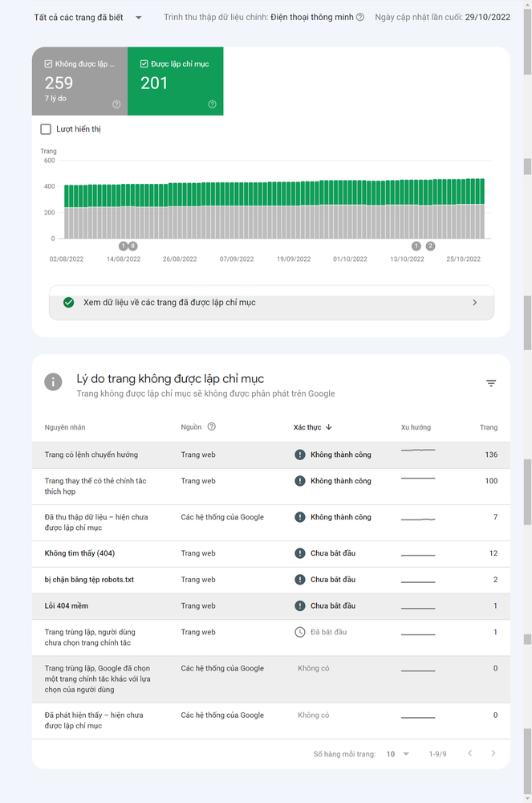Click status icon in 'Không tìm thấy (404)' row
The width and height of the screenshot is (532, 803).
point(300,553)
